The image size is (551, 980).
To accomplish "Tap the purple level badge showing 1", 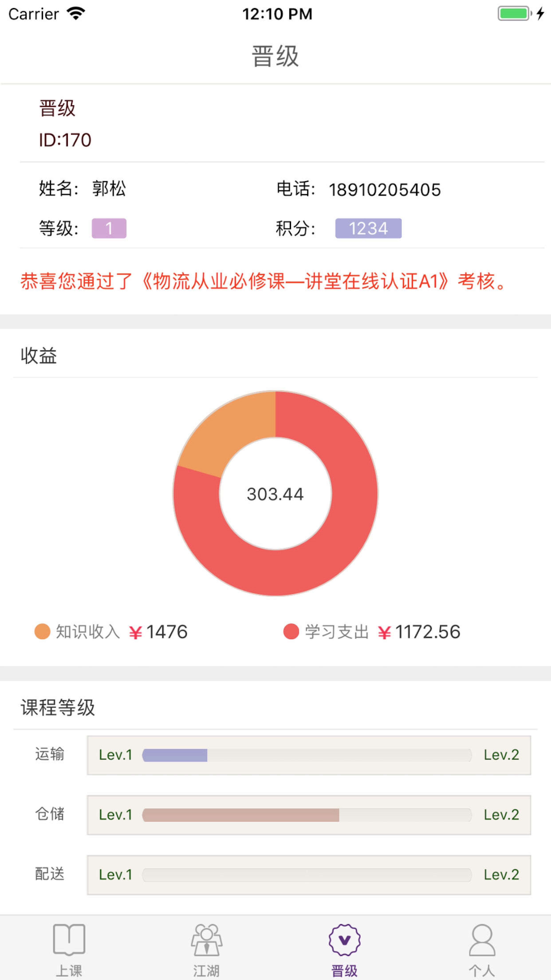I will [109, 228].
